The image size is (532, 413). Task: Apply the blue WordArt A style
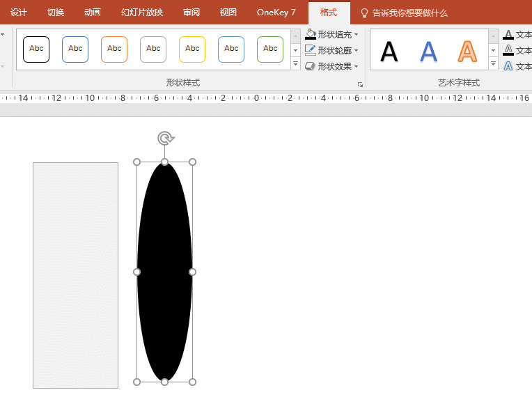[x=429, y=52]
